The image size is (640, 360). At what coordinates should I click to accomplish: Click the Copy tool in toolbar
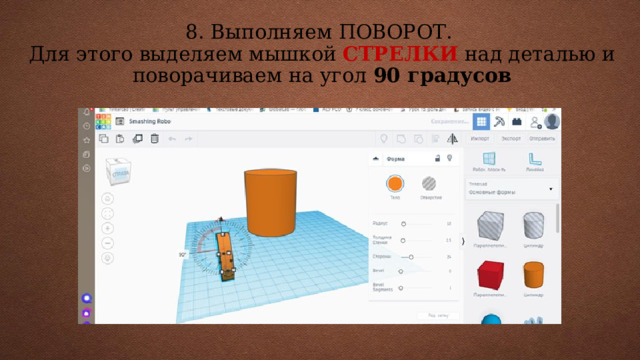(104, 139)
